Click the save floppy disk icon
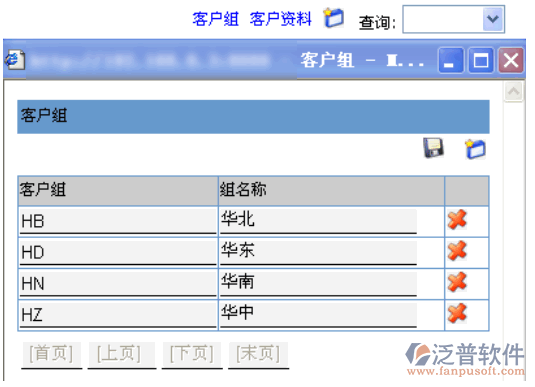This screenshot has width=535, height=387. (x=433, y=148)
